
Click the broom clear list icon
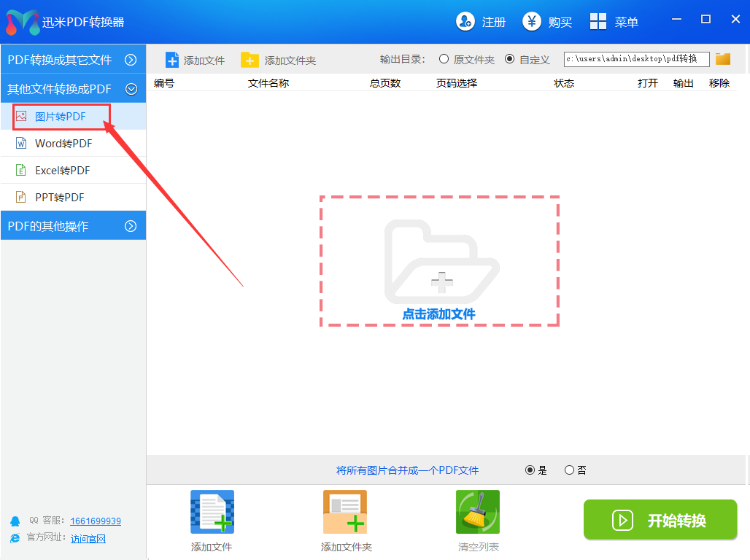[x=478, y=513]
